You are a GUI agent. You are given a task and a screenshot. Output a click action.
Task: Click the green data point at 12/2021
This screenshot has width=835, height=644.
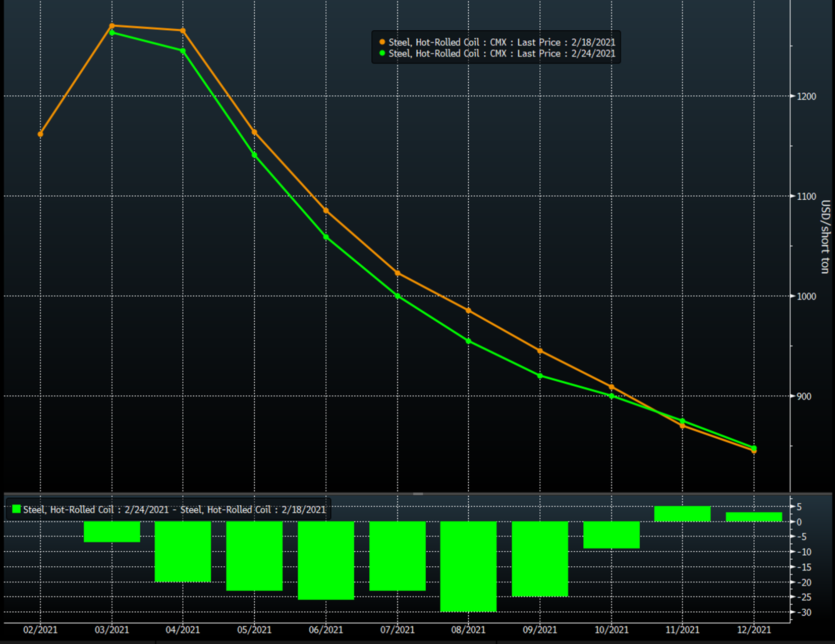[754, 448]
